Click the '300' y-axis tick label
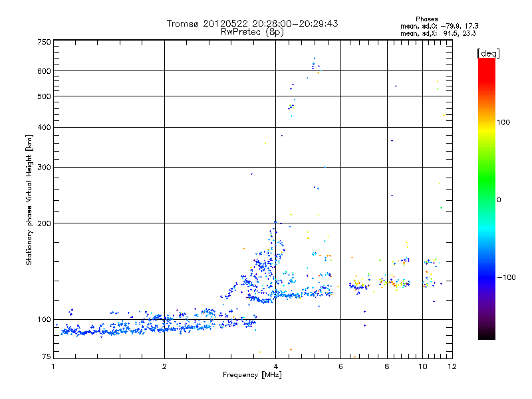 pos(44,167)
